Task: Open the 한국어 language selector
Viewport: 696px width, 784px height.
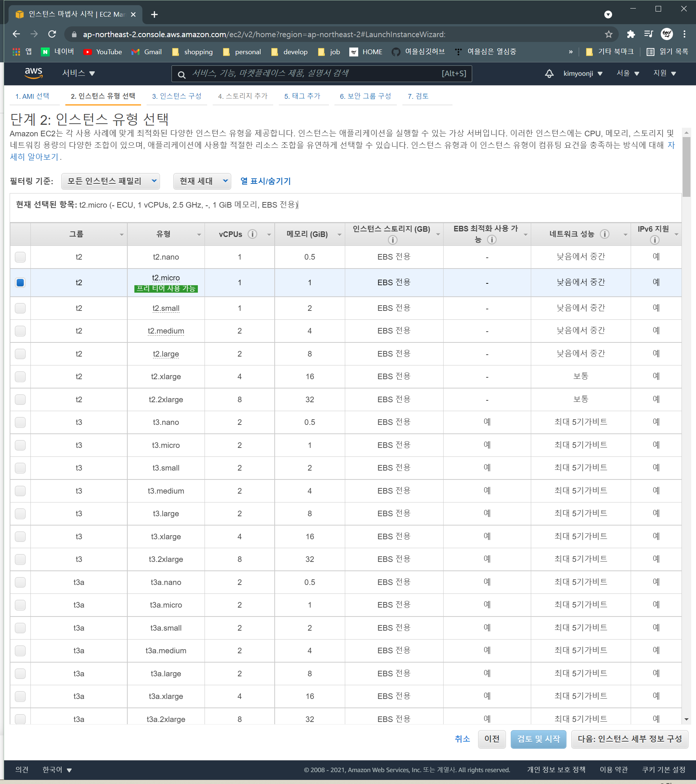Action: 57,770
